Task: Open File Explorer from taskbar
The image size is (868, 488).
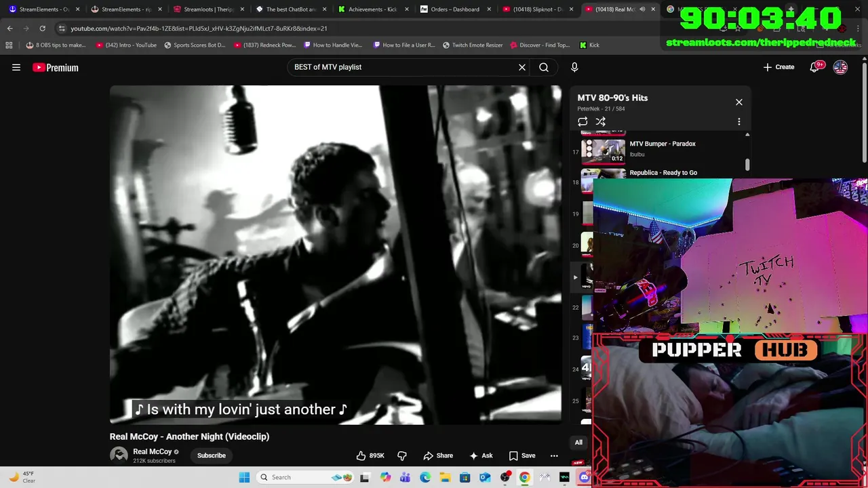Action: point(445,477)
